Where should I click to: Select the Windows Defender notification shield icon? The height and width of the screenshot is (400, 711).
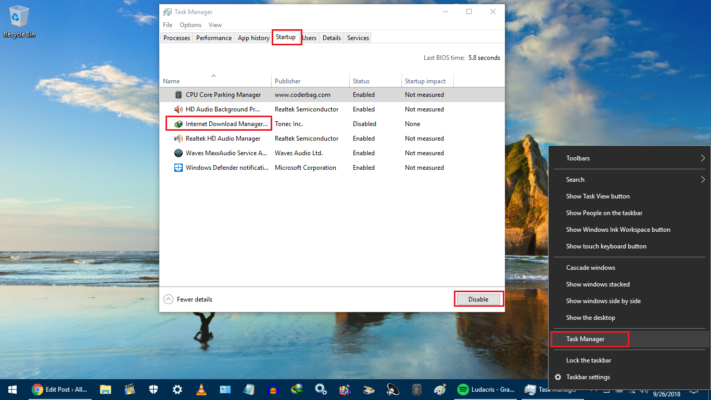(178, 168)
